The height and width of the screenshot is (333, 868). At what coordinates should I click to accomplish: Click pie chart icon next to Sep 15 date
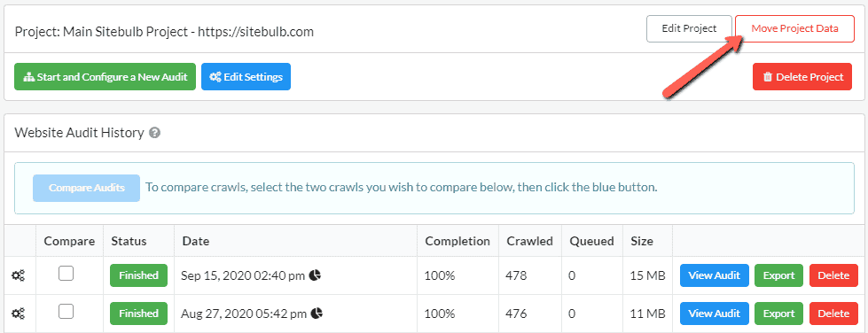pyautogui.click(x=315, y=275)
